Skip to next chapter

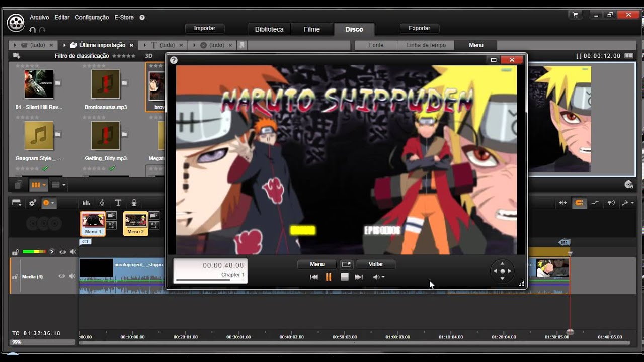(359, 277)
